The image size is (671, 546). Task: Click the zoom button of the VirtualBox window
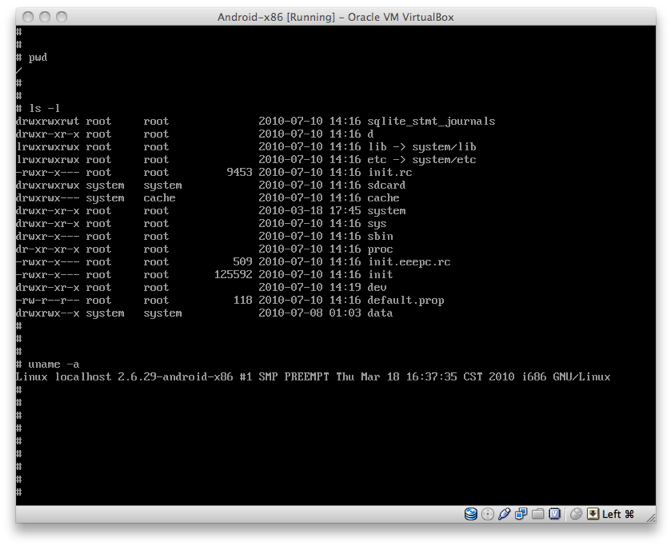coord(62,17)
